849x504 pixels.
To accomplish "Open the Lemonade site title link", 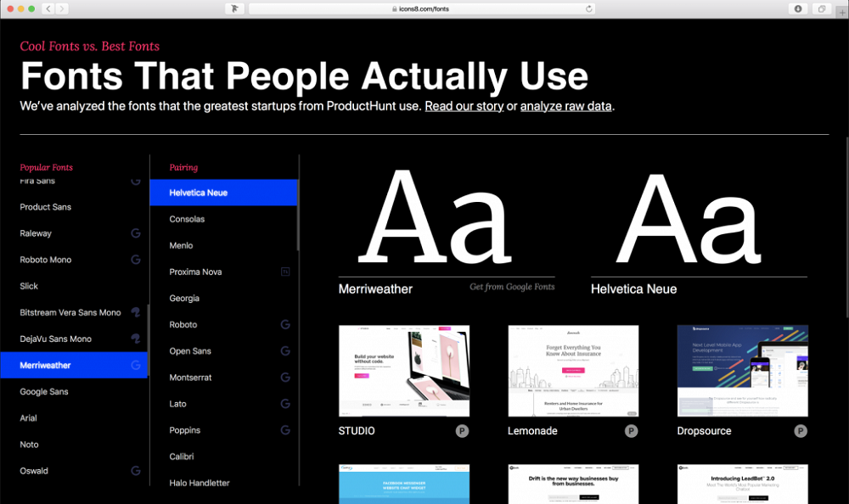I will click(x=532, y=431).
